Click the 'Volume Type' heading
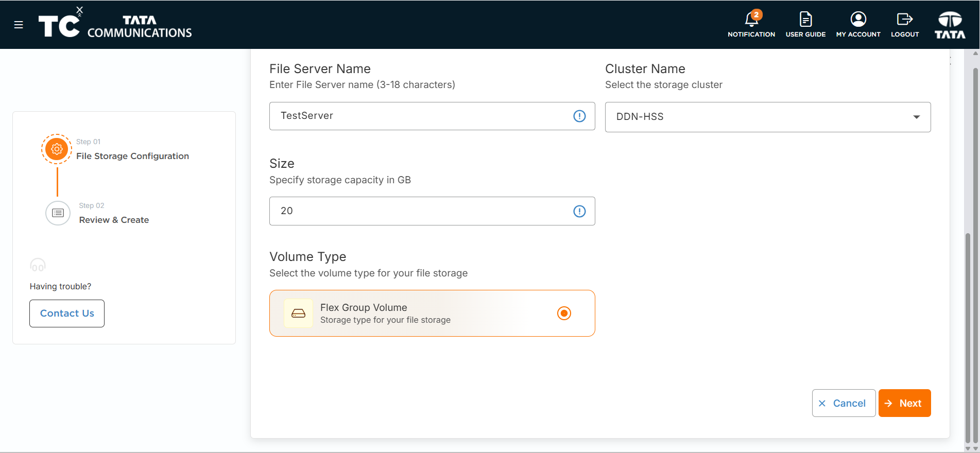The height and width of the screenshot is (453, 980). [307, 257]
